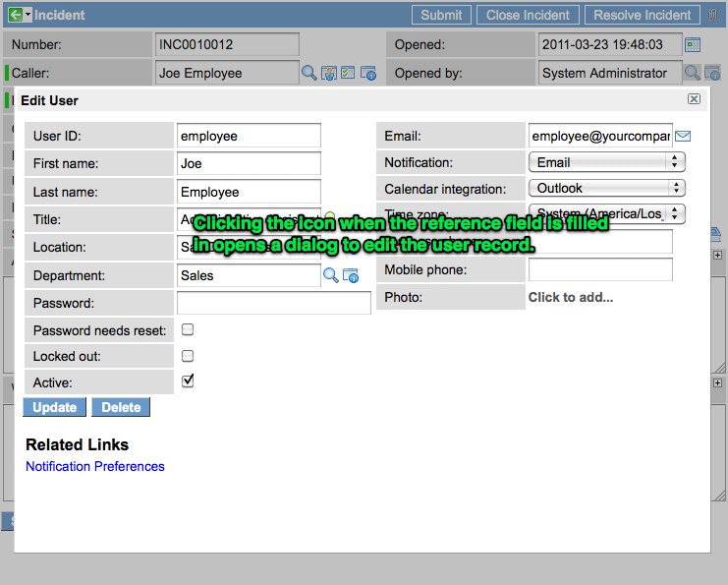The width and height of the screenshot is (728, 585).
Task: Open the calendar picker beside Opened date
Action: tap(693, 44)
